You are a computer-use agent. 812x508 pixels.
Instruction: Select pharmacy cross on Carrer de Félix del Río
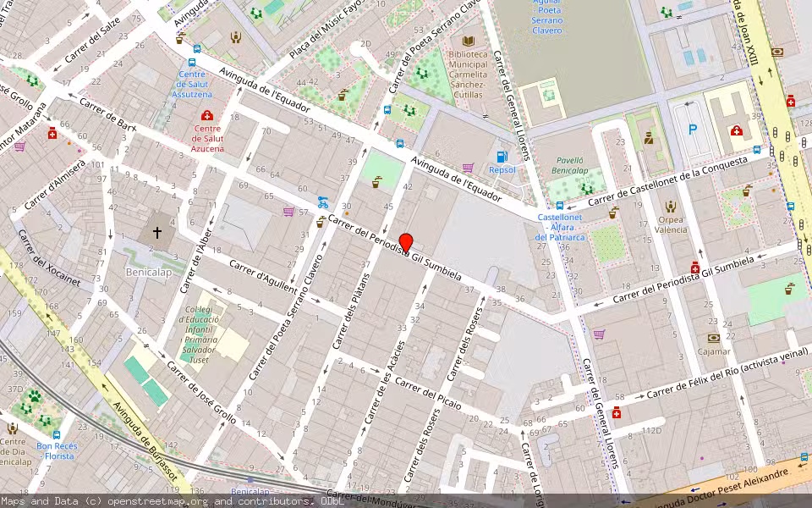pyautogui.click(x=616, y=412)
